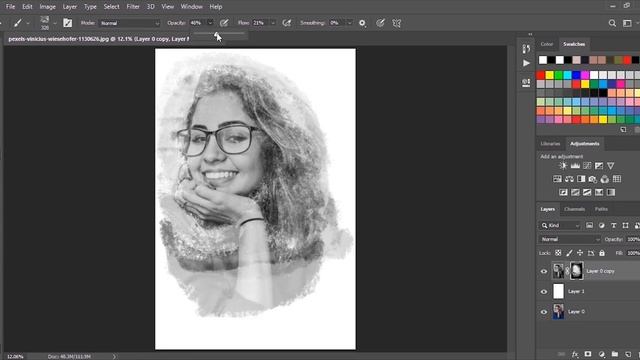Collapse the panels with double-arrow expander
The image size is (640, 360).
530,34
